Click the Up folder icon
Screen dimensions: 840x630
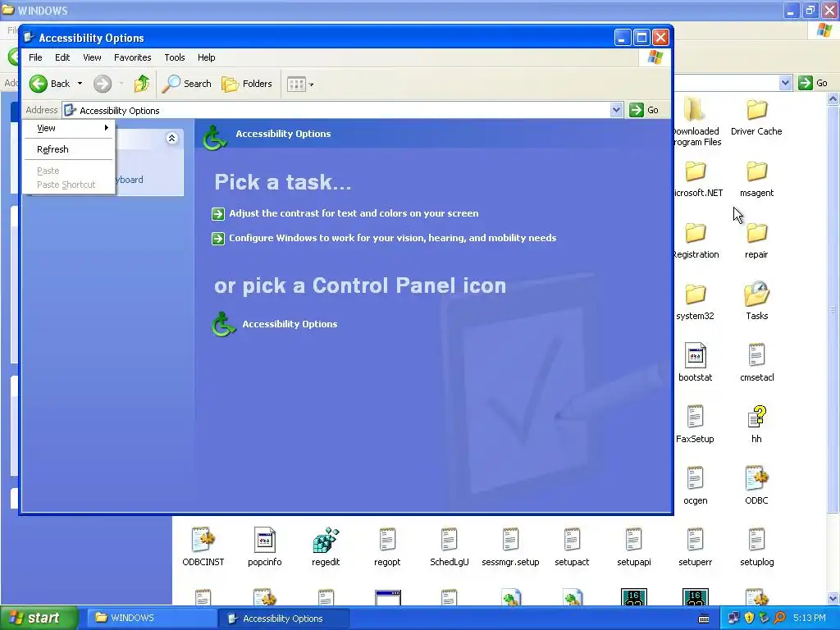(142, 84)
